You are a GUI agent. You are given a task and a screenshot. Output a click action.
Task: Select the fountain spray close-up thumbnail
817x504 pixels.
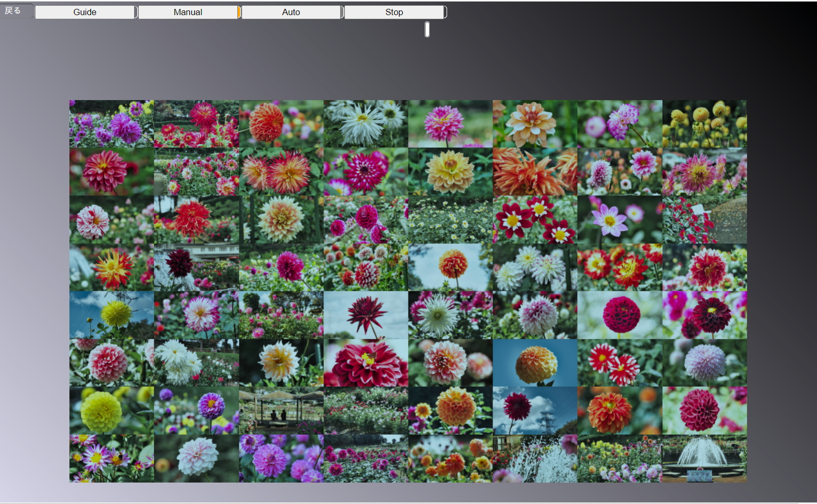[x=535, y=459]
